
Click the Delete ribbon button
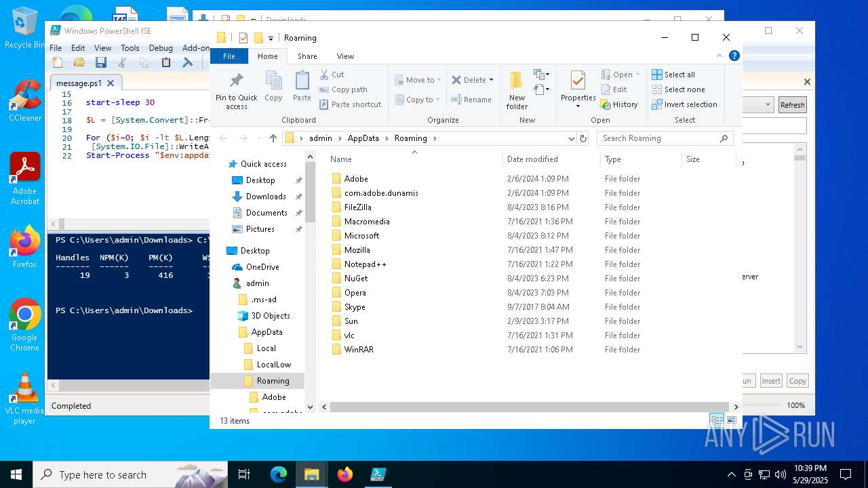pos(473,80)
